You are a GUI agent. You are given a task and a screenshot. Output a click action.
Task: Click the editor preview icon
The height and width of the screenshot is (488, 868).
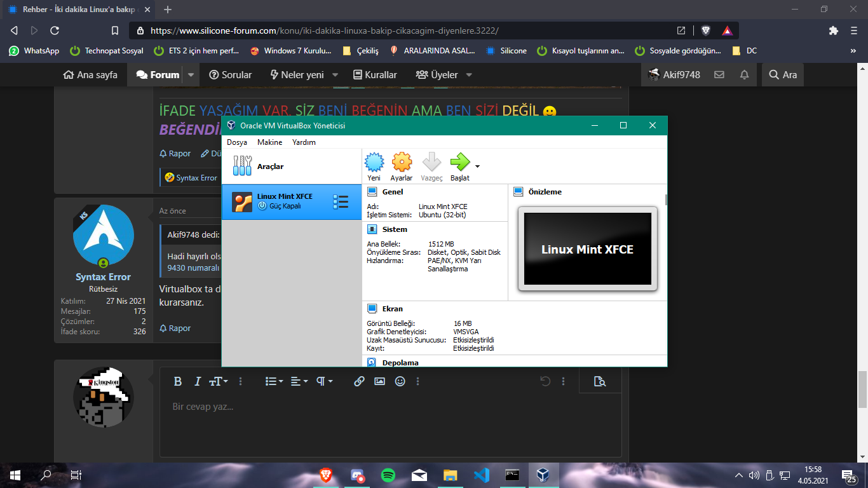click(x=600, y=381)
